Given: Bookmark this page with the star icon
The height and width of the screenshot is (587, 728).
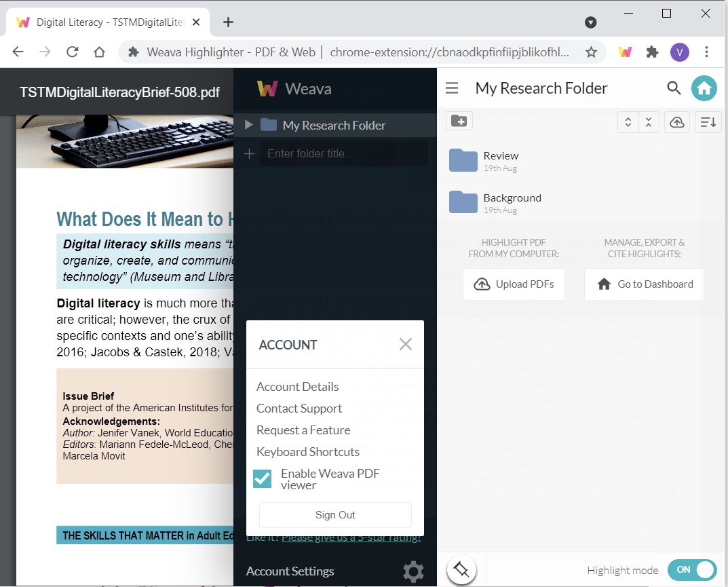Looking at the screenshot, I should (x=591, y=52).
